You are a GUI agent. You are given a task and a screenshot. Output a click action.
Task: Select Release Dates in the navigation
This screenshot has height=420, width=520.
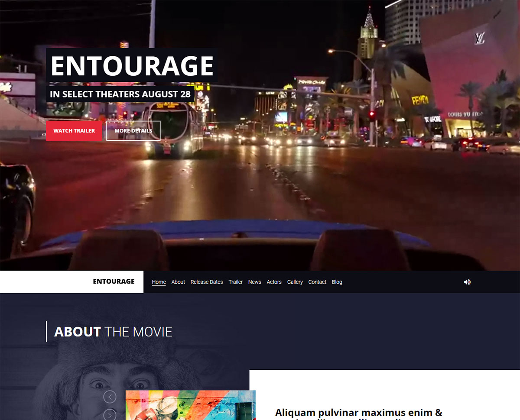207,282
